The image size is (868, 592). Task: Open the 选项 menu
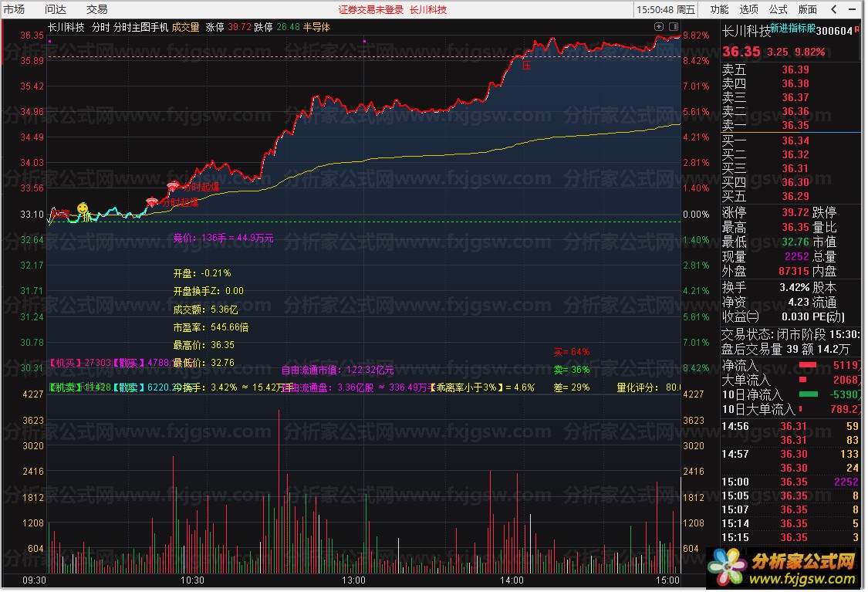point(748,9)
